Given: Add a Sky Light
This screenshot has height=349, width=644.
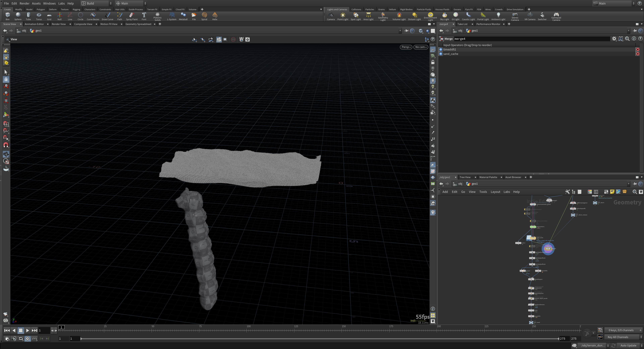Looking at the screenshot, I should click(444, 16).
